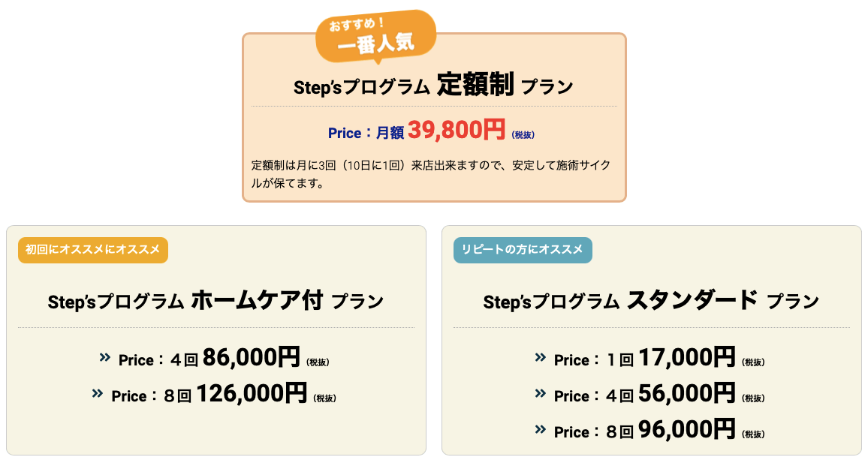868x466 pixels.
Task: Click the (税抜) note beside 39,800円
Action: coord(523,135)
